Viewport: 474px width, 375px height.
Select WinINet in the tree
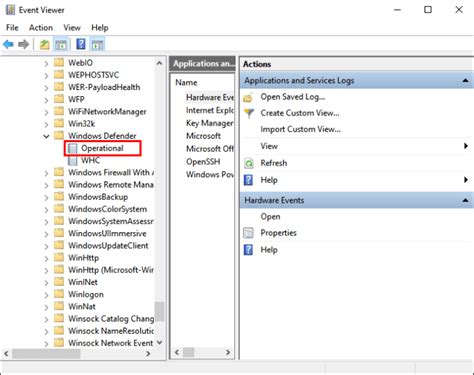click(x=83, y=282)
